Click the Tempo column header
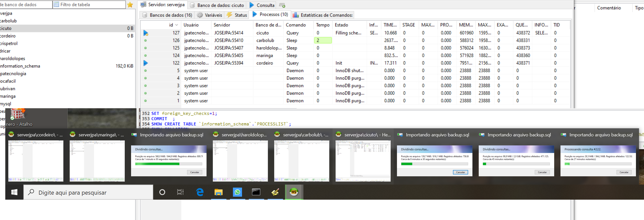The image size is (644, 220). pyautogui.click(x=323, y=25)
